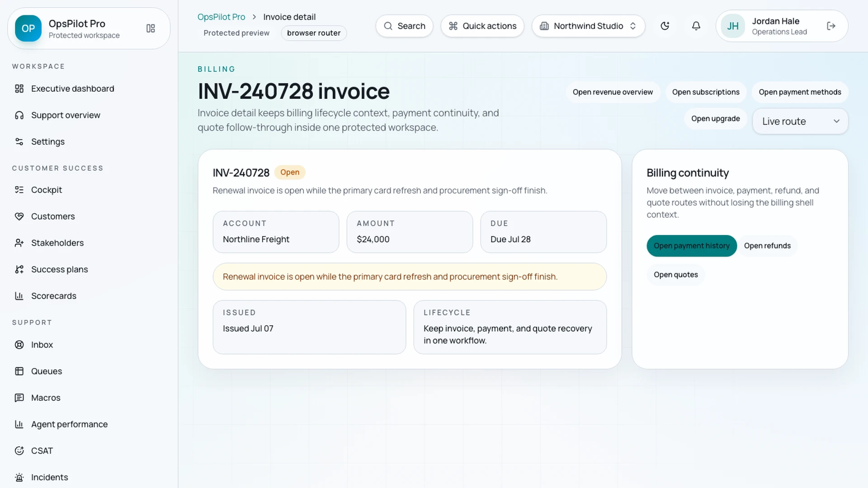The height and width of the screenshot is (488, 868).
Task: Click the Macros message icon
Action: (19, 398)
